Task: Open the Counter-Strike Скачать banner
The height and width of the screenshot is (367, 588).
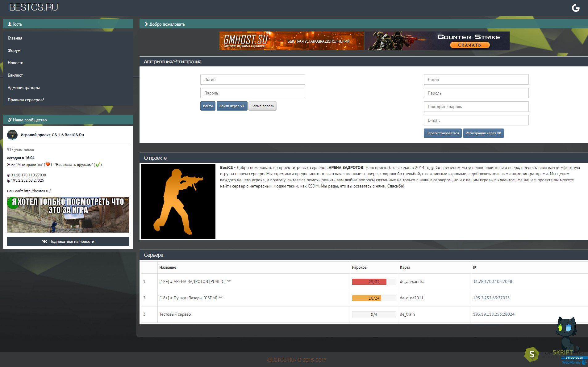Action: coord(437,41)
